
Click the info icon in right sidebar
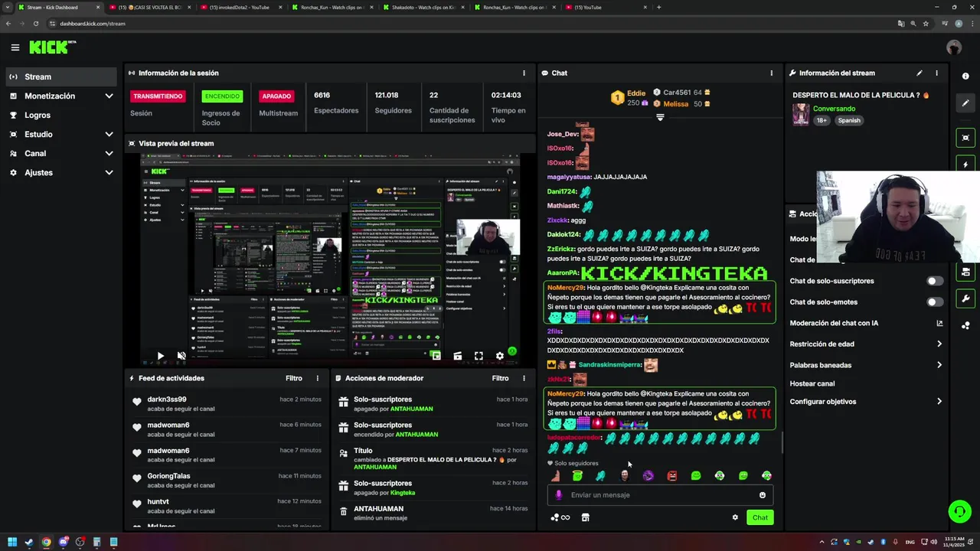coord(965,77)
